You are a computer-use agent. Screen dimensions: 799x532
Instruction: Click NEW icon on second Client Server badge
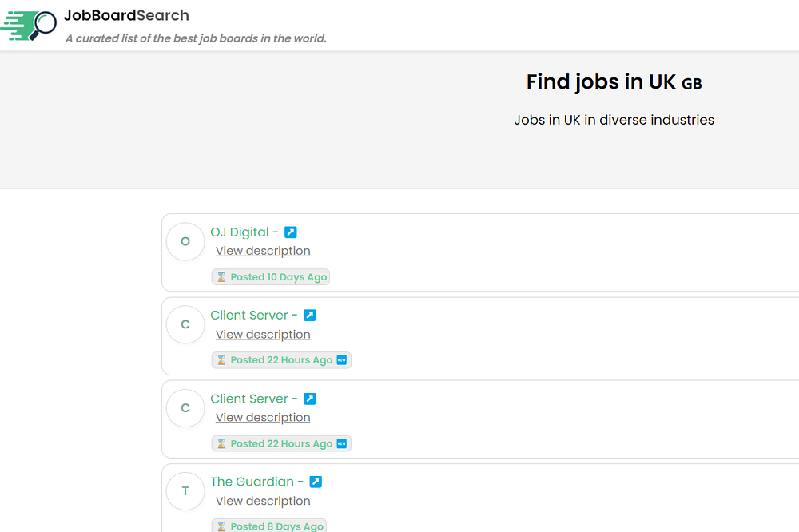point(342,444)
